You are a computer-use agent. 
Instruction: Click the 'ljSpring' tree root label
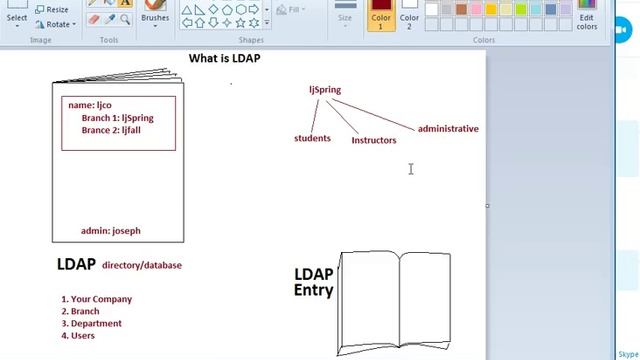click(x=325, y=90)
